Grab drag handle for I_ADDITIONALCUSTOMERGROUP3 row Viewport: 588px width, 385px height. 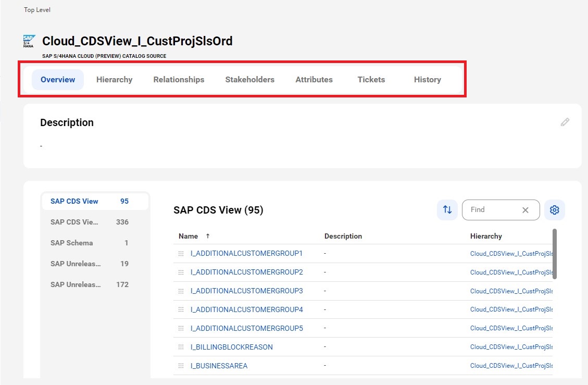(181, 291)
